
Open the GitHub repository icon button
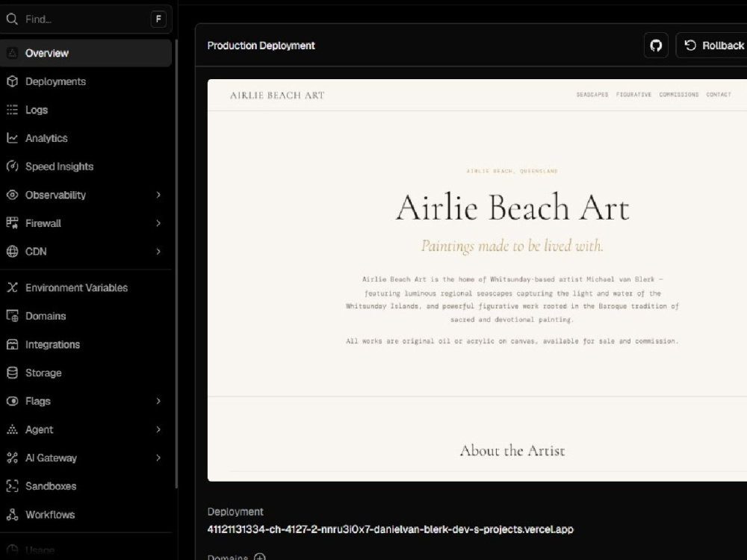point(656,46)
